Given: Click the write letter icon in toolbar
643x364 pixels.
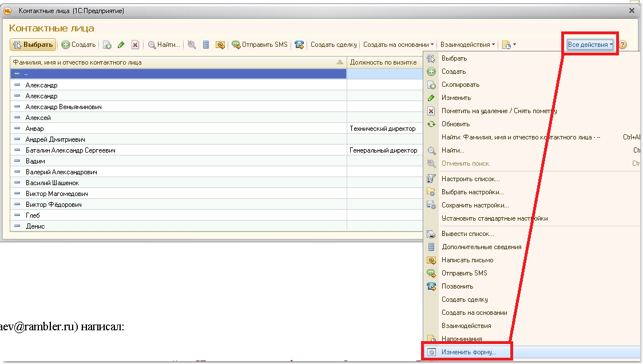Looking at the screenshot, I should tap(220, 45).
